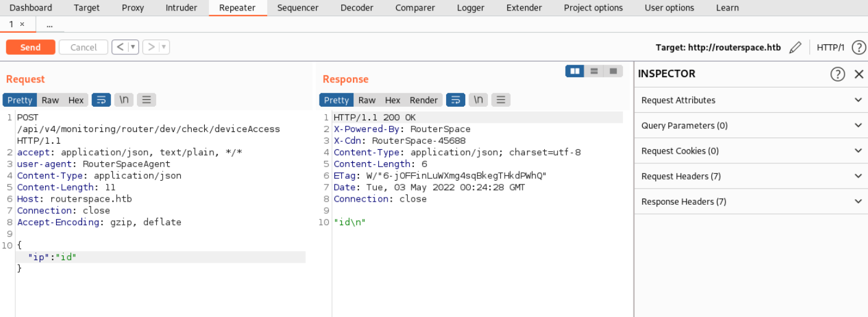Image resolution: width=868 pixels, height=317 pixels.
Task: Open the Response hamburger menu icon
Action: tap(500, 100)
